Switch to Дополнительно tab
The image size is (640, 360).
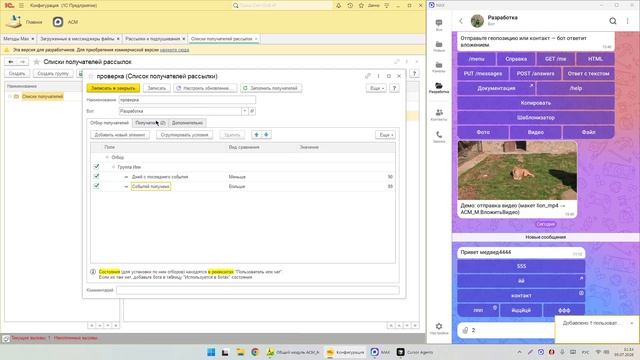coord(187,123)
